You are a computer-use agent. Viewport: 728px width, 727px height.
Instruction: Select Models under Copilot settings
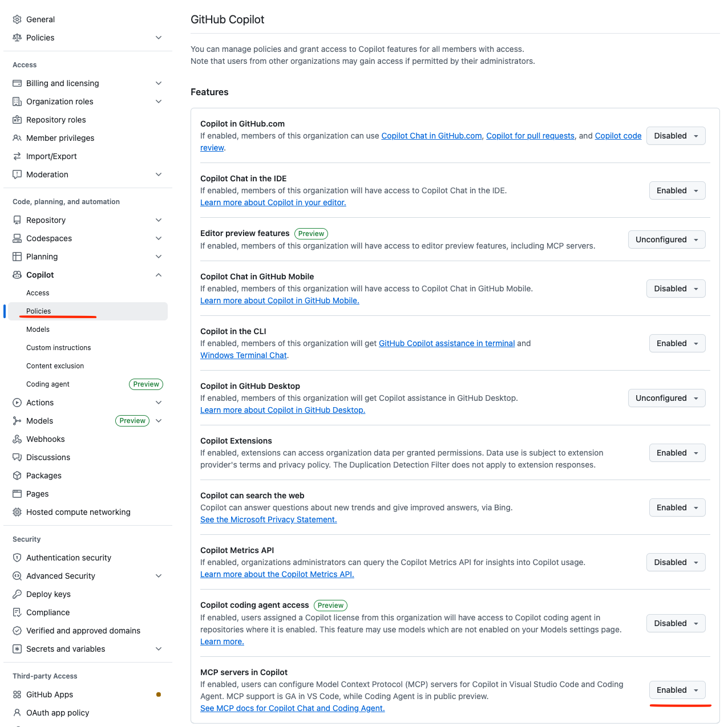pos(38,329)
